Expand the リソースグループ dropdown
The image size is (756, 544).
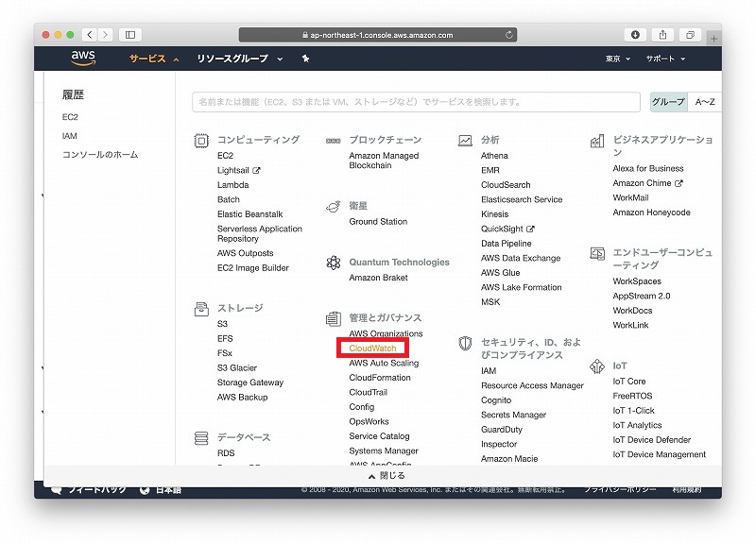240,59
